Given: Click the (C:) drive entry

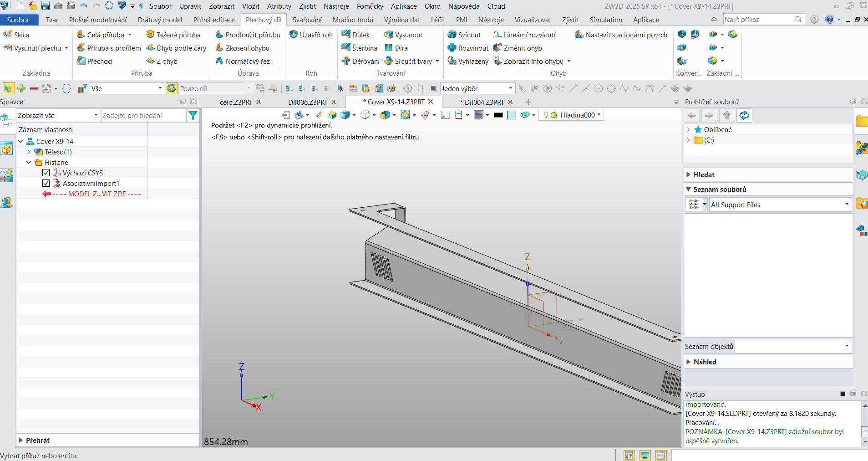Looking at the screenshot, I should coord(709,140).
